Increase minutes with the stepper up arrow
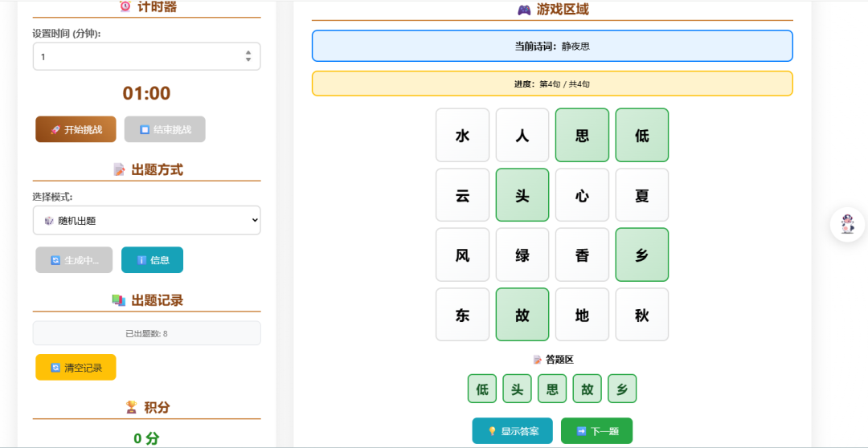The image size is (868, 448). tap(248, 52)
